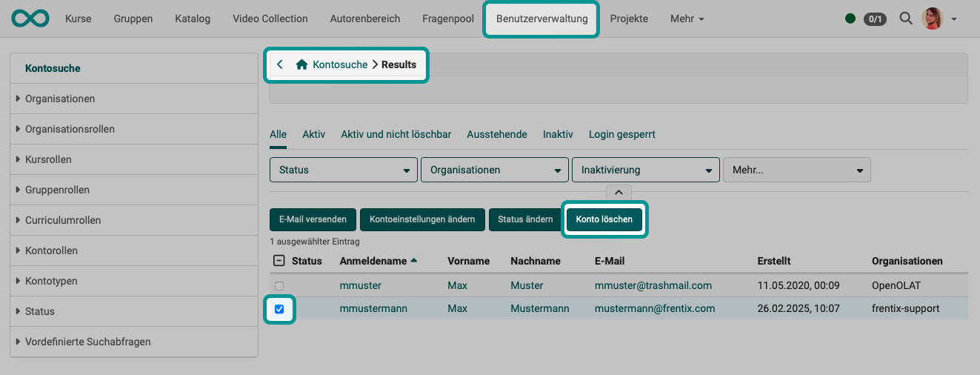
Task: Click the 0/1 counter badge
Action: [875, 19]
